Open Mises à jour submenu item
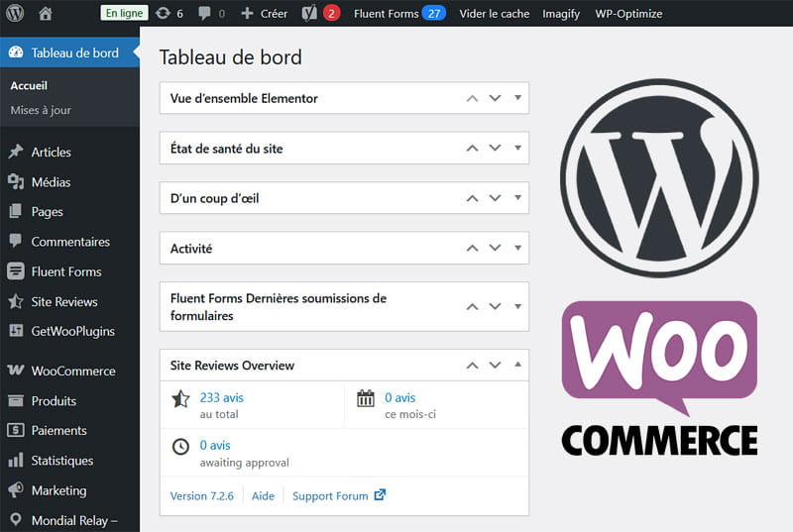Screen dimensions: 793x532 click(41, 110)
